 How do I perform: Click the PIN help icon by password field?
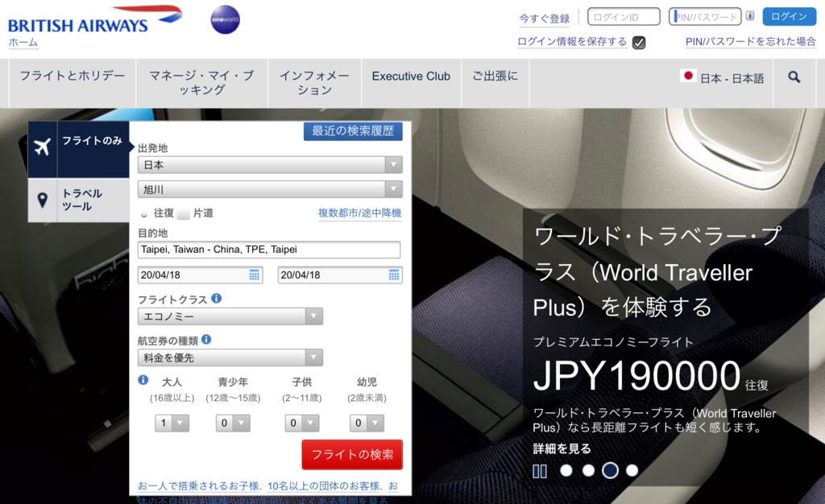[x=750, y=16]
